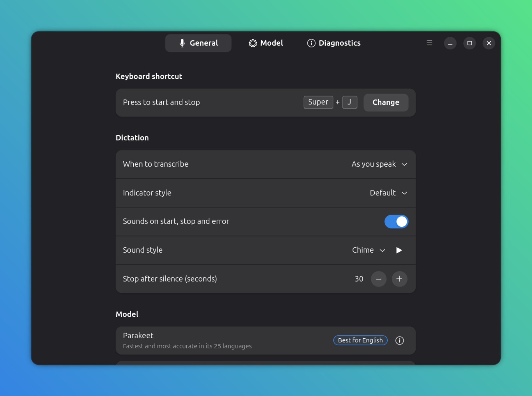Click the Best for English badge
This screenshot has height=396, width=532.
click(360, 340)
